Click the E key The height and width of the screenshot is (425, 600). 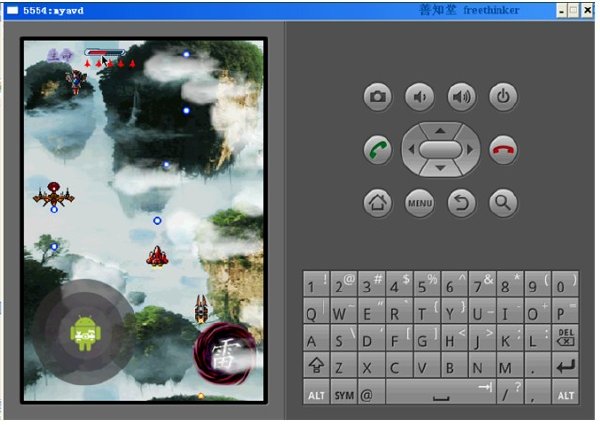point(371,311)
